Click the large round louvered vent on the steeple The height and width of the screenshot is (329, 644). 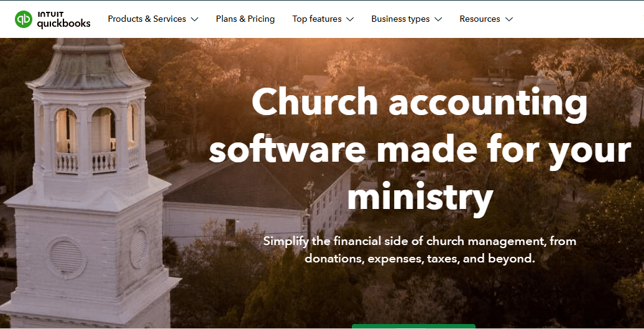pyautogui.click(x=66, y=257)
